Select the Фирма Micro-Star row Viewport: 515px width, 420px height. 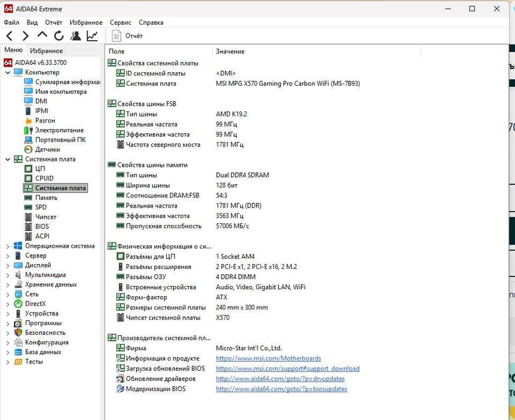pos(199,348)
